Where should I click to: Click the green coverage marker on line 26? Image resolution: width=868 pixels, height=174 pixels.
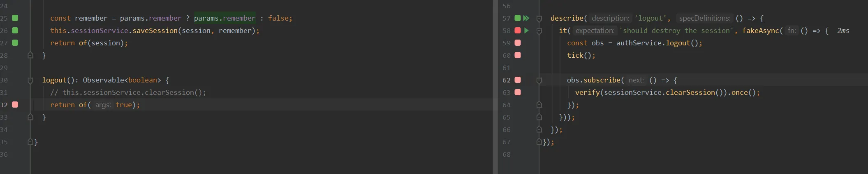click(15, 31)
